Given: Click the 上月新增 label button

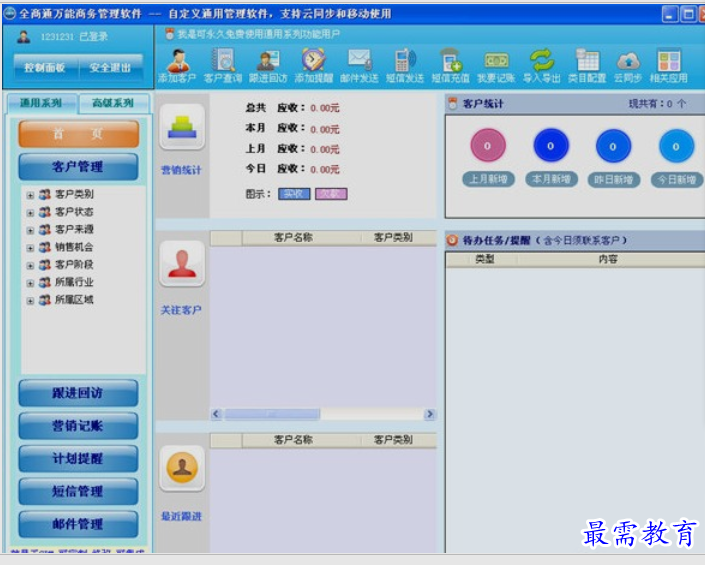Looking at the screenshot, I should [489, 179].
